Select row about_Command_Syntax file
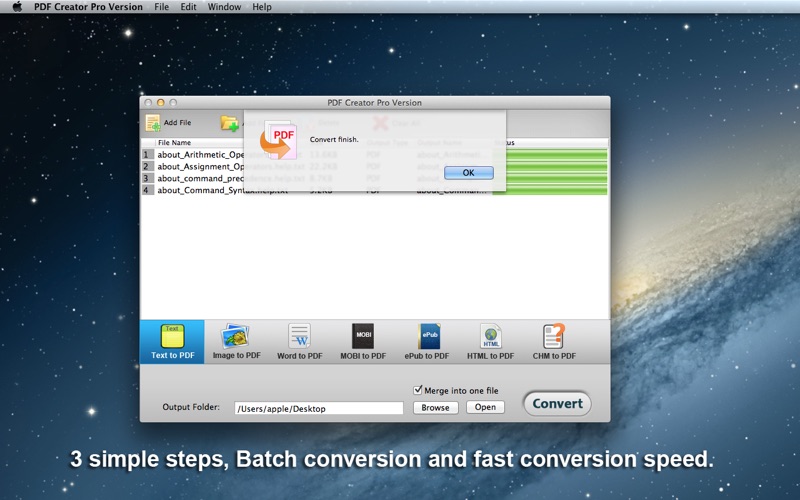Screen dimensions: 800x500 click(x=374, y=190)
